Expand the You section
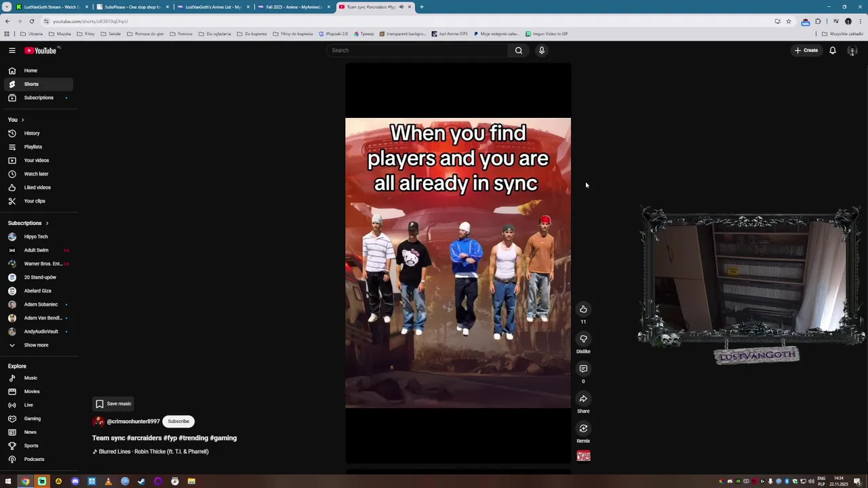 point(16,120)
